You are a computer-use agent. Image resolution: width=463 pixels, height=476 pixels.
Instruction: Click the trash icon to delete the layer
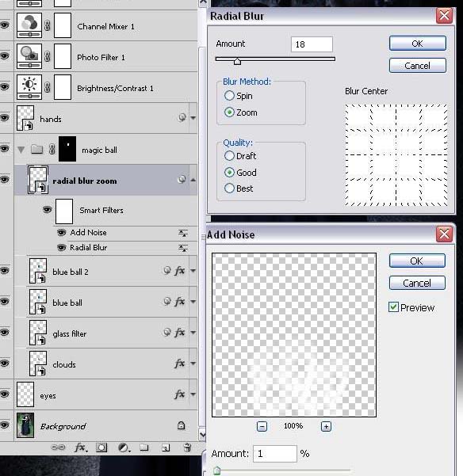click(187, 447)
